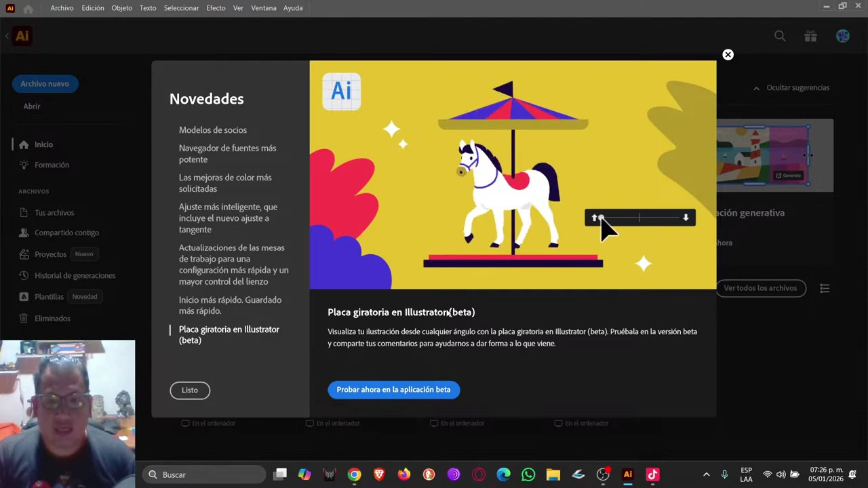Open the Edición menu
Screen dimensions: 868x488
93,8
